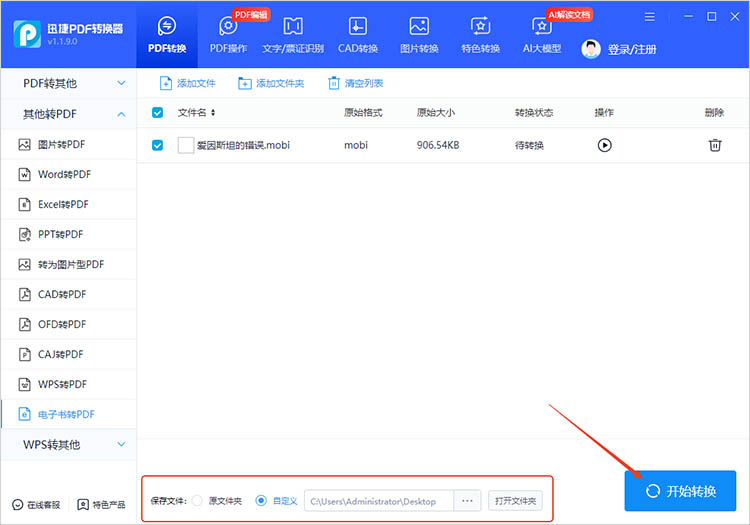750x525 pixels.
Task: Select 转为图片型PDF in the sidebar
Action: point(69,264)
